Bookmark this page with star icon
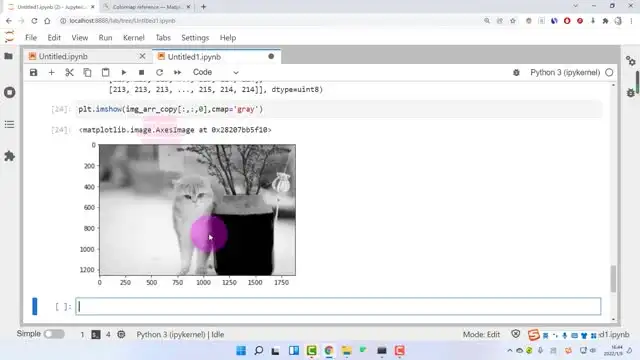Image resolution: width=640 pixels, height=360 pixels. pos(513,21)
